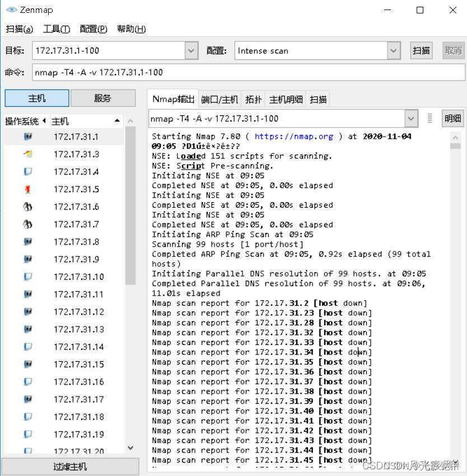Click the OS icon beside host 172.17.31.10
467x476 pixels.
[27, 277]
